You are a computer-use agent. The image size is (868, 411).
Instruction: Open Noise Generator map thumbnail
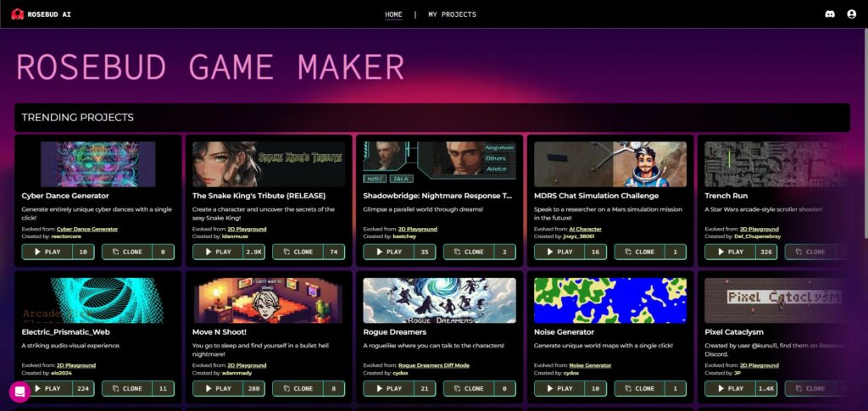(x=610, y=300)
